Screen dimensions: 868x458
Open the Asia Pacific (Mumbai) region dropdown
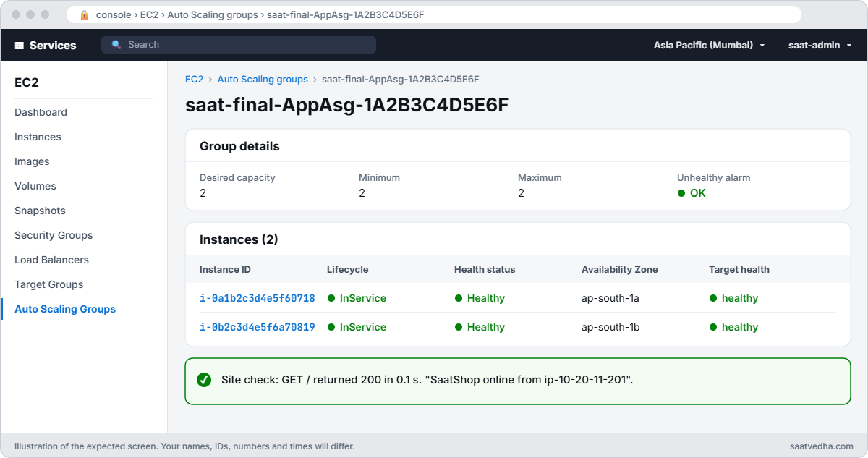click(709, 45)
